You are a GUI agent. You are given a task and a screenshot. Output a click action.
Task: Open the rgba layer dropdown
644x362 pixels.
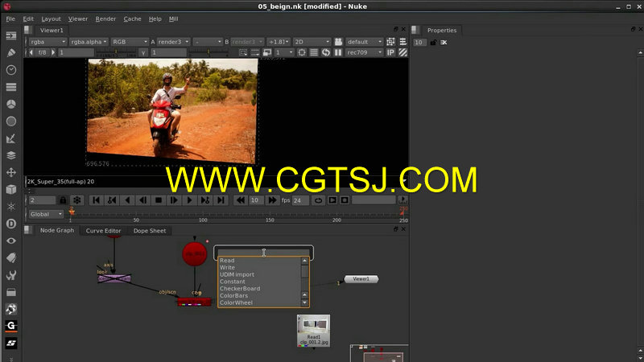(x=47, y=42)
